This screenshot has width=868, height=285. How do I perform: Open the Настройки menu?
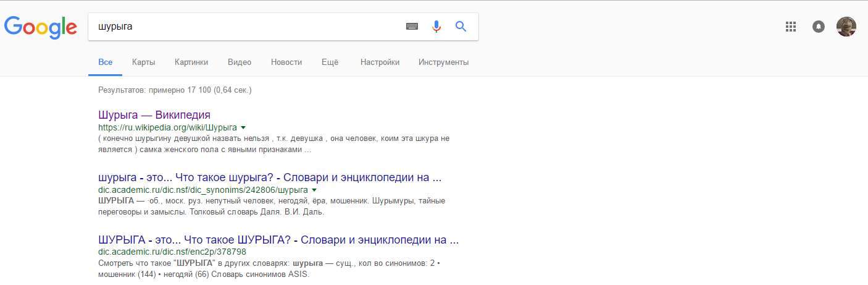pos(380,62)
